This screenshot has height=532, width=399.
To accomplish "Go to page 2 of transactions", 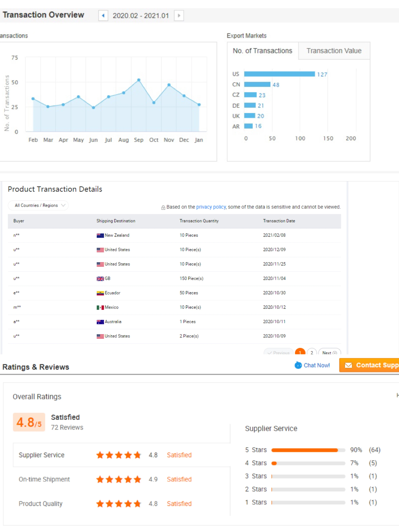I will tap(312, 352).
